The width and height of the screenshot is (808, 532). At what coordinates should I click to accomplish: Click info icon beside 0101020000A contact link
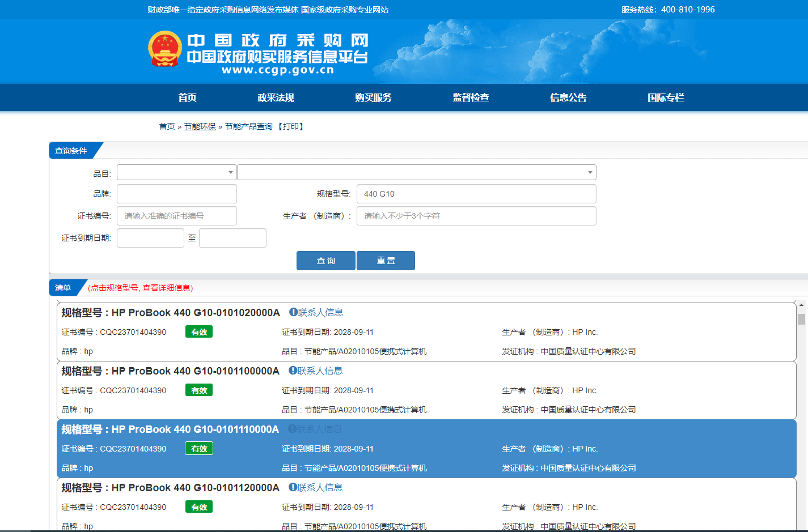coord(293,312)
